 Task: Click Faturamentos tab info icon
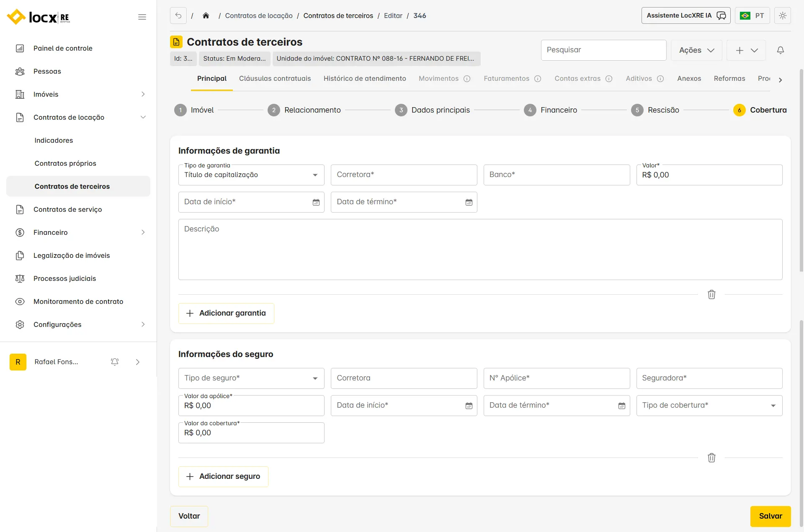pyautogui.click(x=538, y=79)
